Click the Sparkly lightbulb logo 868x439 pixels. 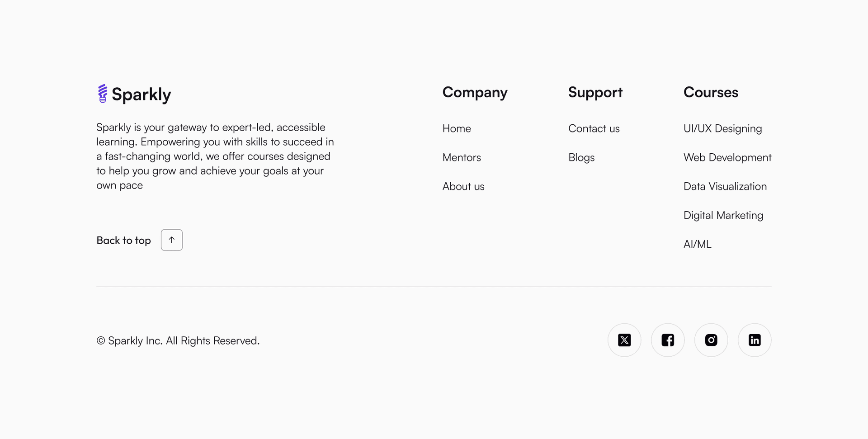pos(103,94)
